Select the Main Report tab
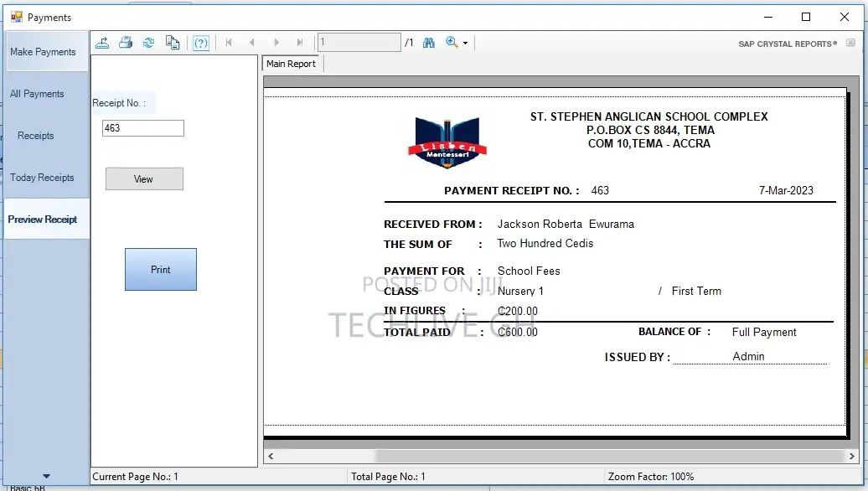Image resolution: width=868 pixels, height=491 pixels. [292, 64]
